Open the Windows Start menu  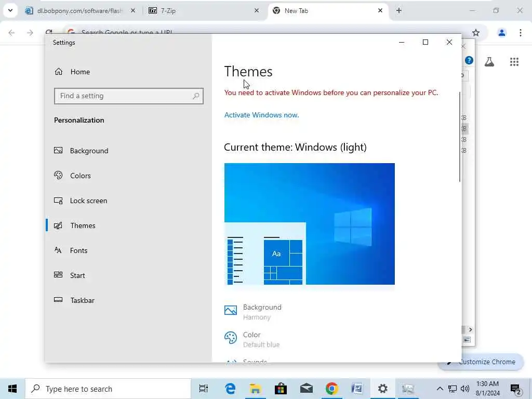(x=12, y=389)
